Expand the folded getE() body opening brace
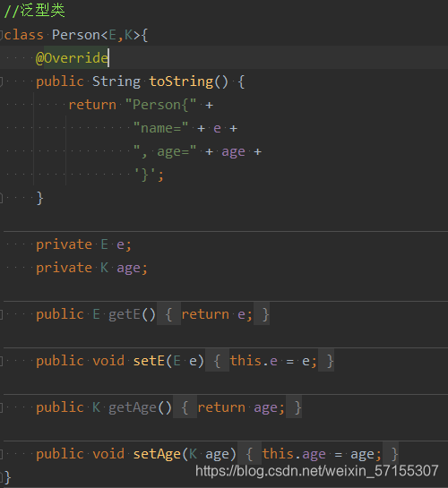 point(168,314)
